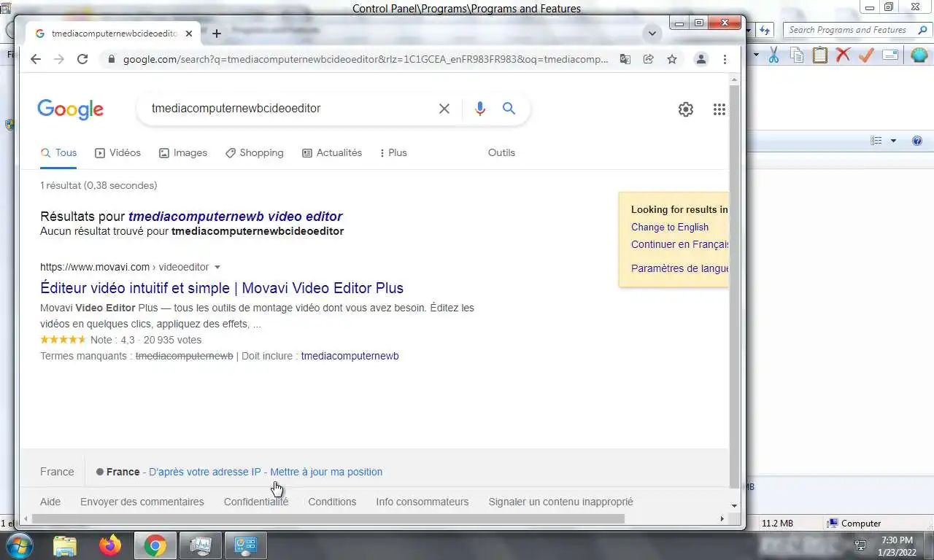The height and width of the screenshot is (560, 934).
Task: Click the vertical scrollbar down arrow
Action: [x=734, y=505]
